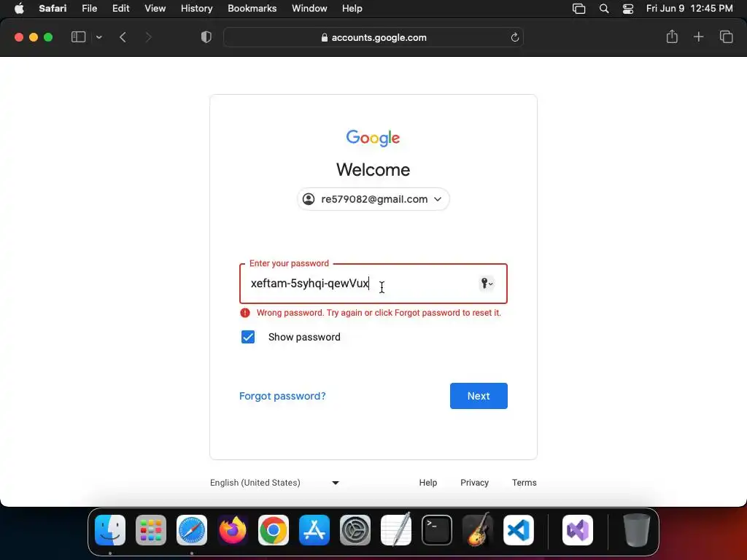Viewport: 747px width, 560px height.
Task: Click the Next button
Action: point(479,396)
